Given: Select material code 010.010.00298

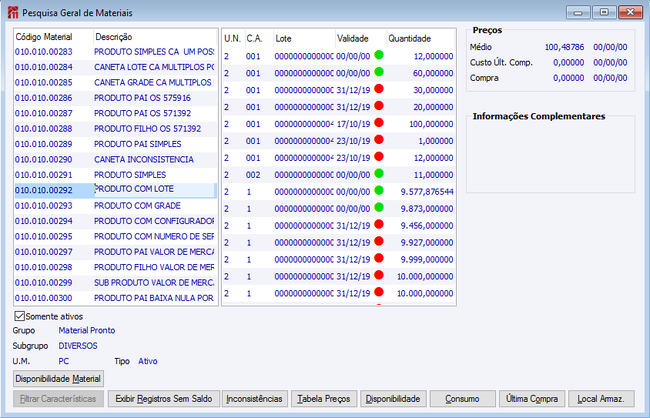Looking at the screenshot, I should click(x=44, y=267).
